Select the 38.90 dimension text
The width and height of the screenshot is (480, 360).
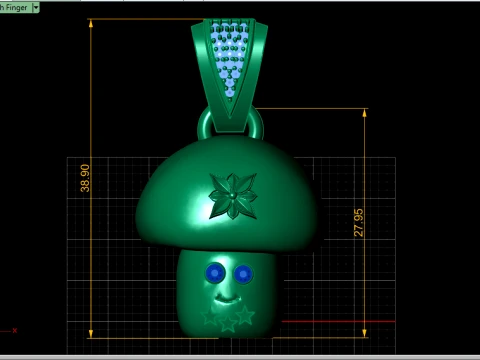pos(85,178)
